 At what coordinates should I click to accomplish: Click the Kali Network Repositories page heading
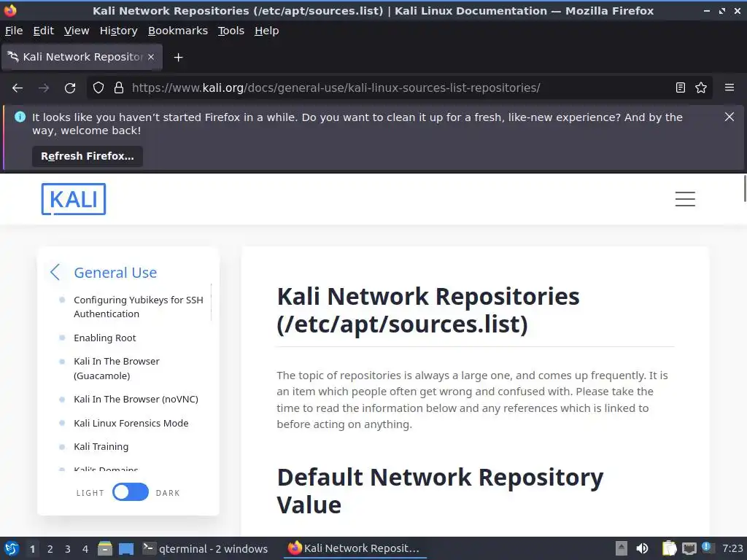point(427,310)
